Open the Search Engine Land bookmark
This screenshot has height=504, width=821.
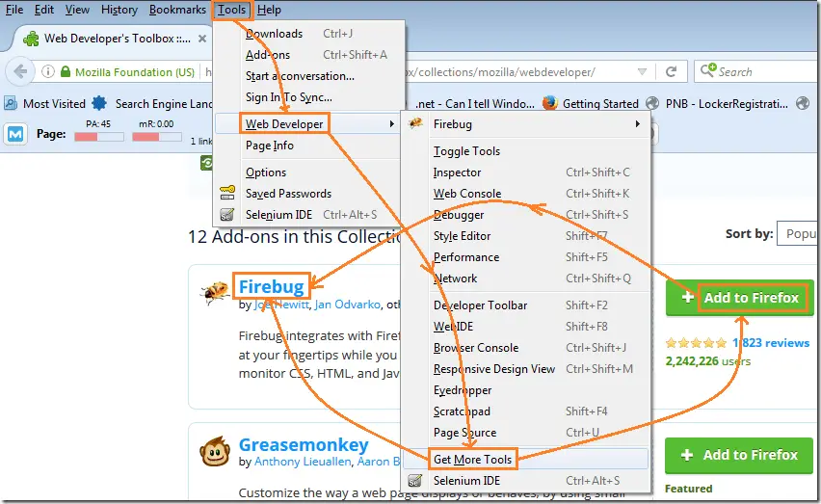coord(152,104)
